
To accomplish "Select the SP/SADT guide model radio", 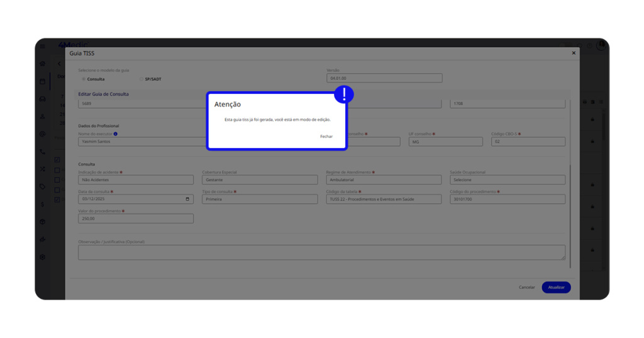I will pos(142,79).
